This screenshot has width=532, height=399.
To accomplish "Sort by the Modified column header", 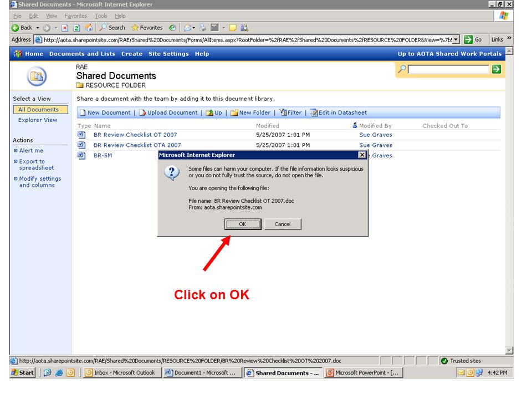I will click(268, 126).
